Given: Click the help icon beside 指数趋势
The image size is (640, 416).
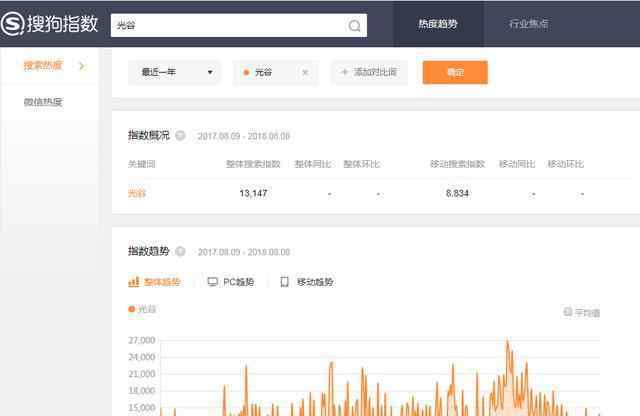Looking at the screenshot, I should pyautogui.click(x=180, y=251).
